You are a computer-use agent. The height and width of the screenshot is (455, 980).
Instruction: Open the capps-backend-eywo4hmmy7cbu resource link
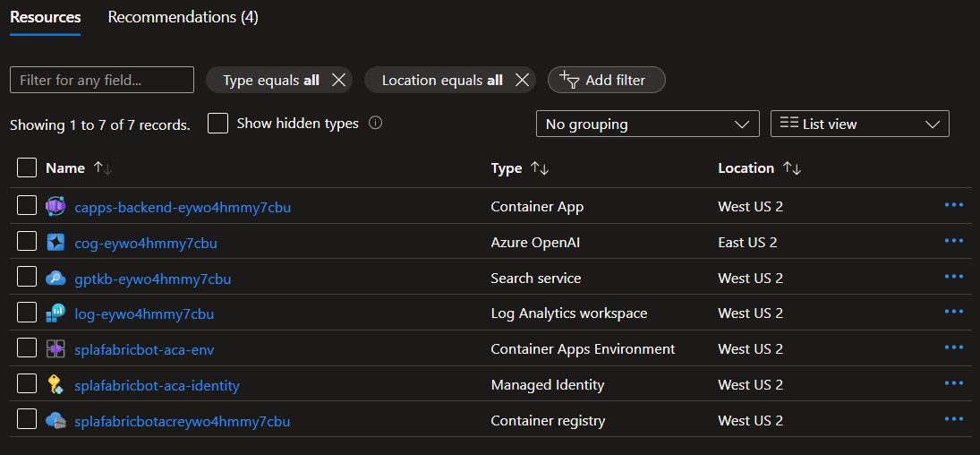183,207
